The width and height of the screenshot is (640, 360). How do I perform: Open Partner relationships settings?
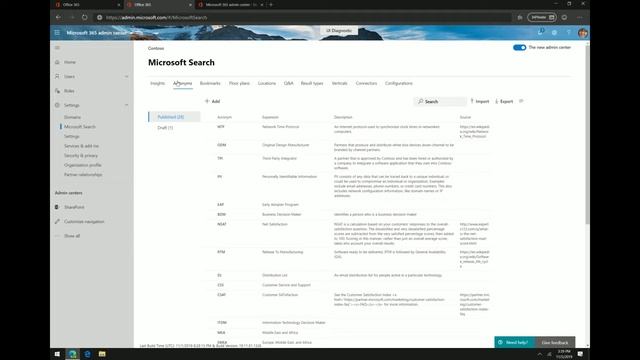(83, 175)
